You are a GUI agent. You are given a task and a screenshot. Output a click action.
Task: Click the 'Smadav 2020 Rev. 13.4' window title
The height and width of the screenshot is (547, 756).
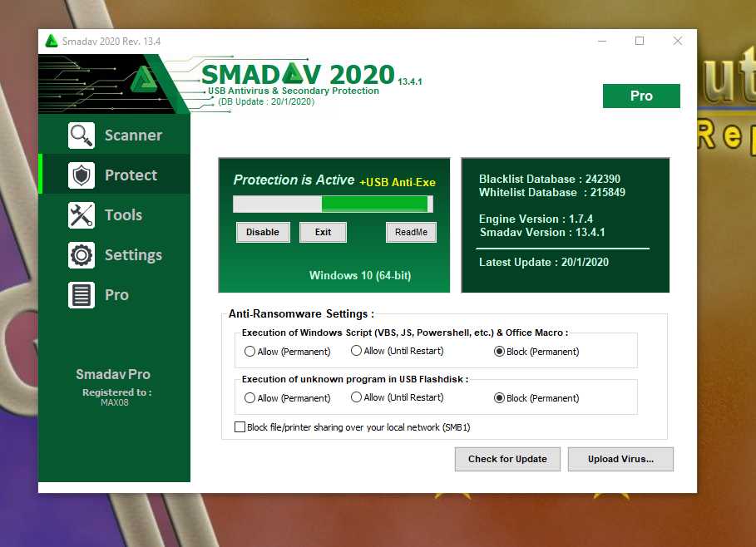pyautogui.click(x=111, y=42)
